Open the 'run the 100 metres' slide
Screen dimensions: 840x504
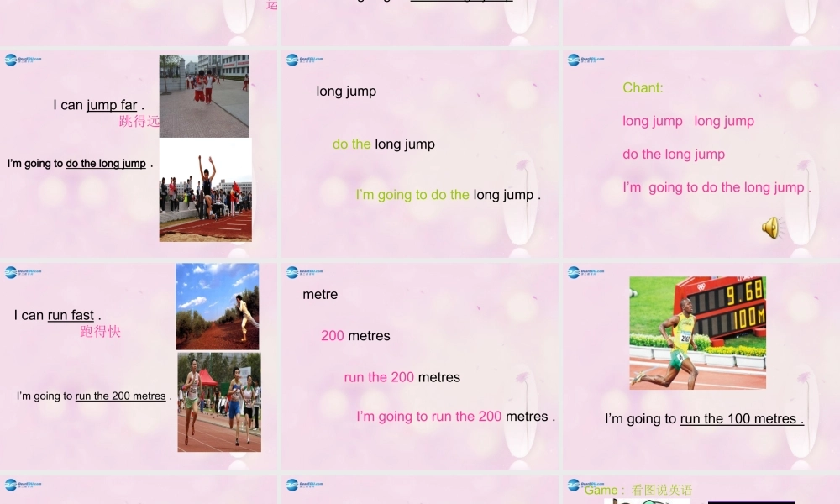point(701,366)
